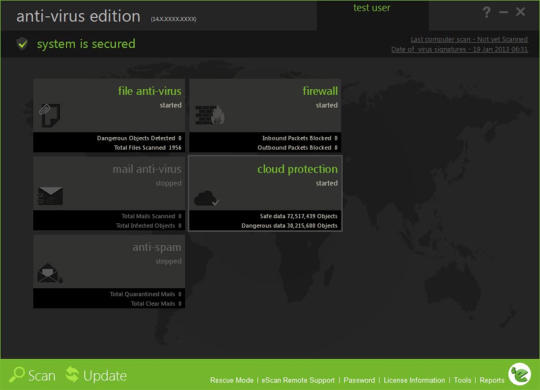Open the Tools link
The height and width of the screenshot is (390, 540).
tap(463, 380)
